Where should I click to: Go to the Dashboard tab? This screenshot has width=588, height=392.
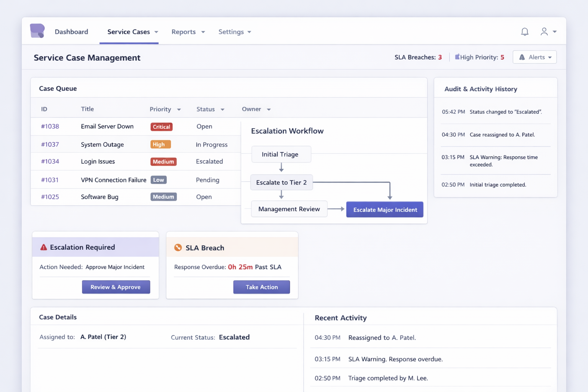pos(71,32)
